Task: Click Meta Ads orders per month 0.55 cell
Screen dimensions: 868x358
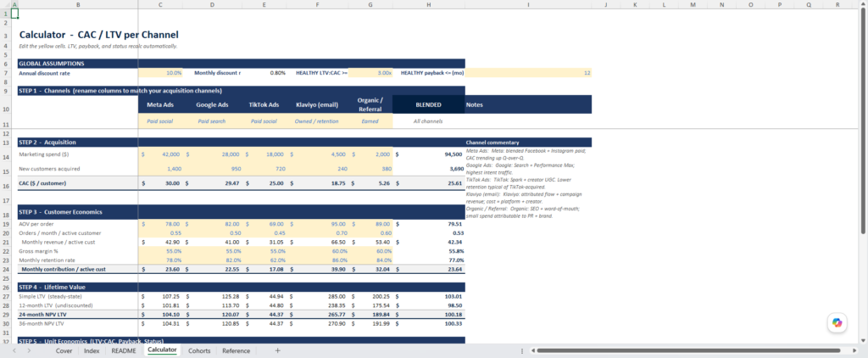Action: pos(160,232)
